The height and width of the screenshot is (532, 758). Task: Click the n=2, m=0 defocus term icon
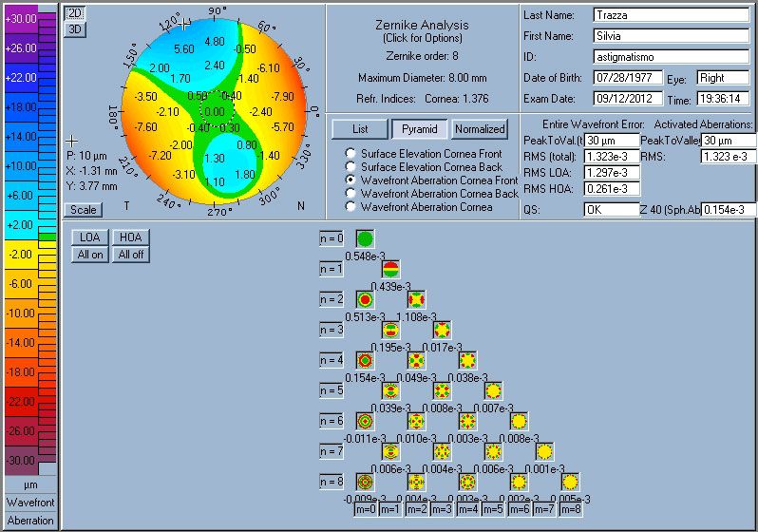click(x=365, y=299)
